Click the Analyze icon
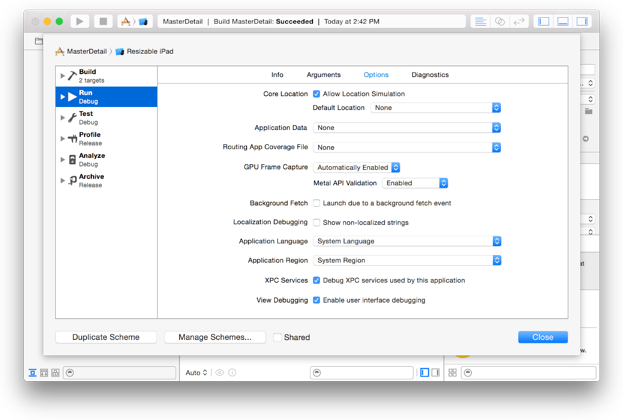 coord(72,160)
